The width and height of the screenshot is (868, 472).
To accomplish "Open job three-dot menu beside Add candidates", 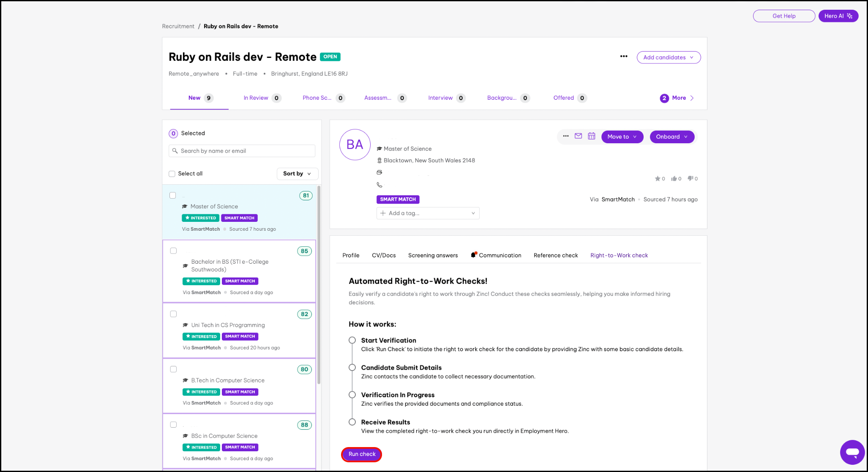I will coord(624,57).
